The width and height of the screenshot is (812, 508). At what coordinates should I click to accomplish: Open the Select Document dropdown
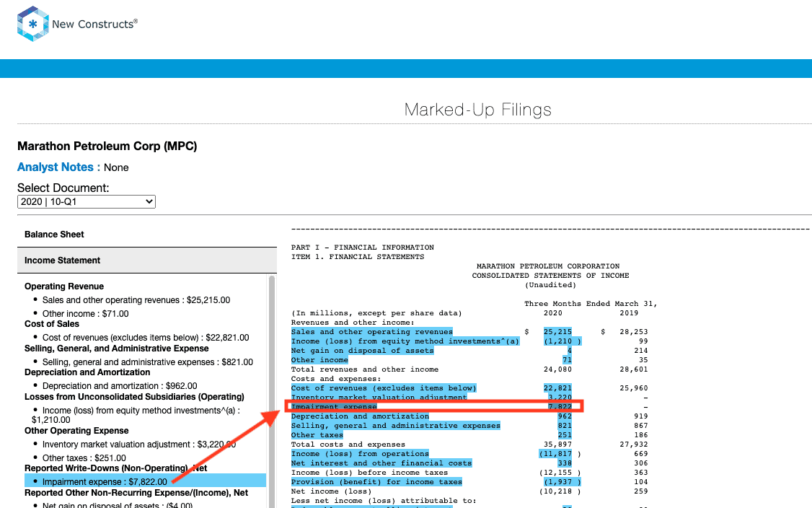[x=87, y=201]
